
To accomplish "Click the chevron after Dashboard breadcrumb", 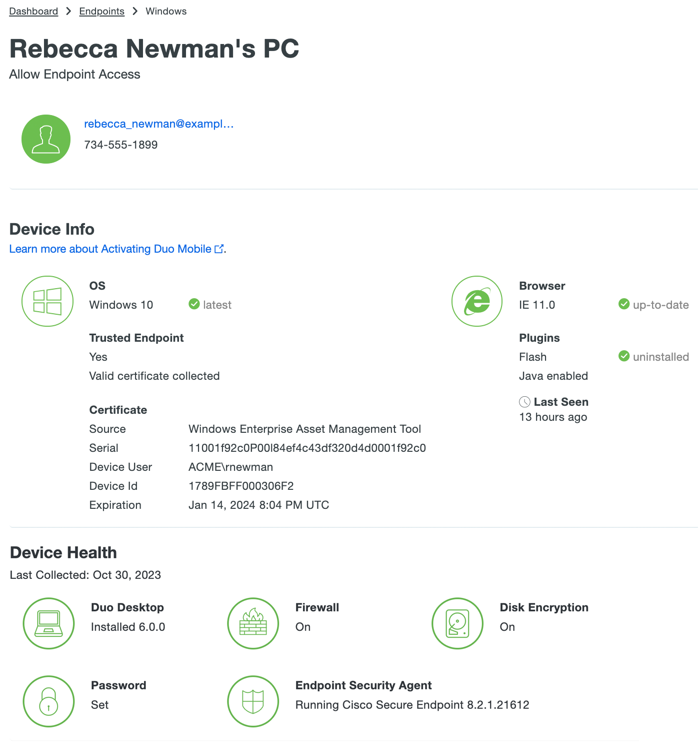I will click(x=68, y=11).
